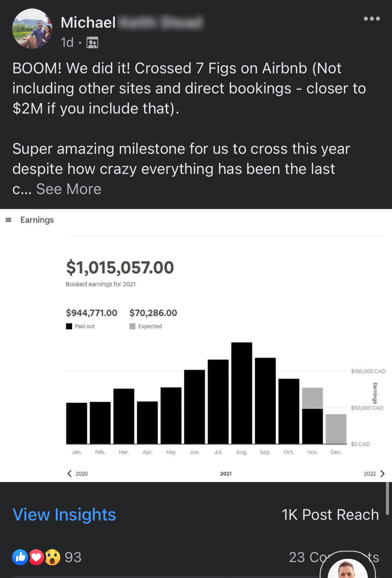Click the black Paid out legend swatch
Viewport: 392px width, 578px height.
click(x=69, y=326)
